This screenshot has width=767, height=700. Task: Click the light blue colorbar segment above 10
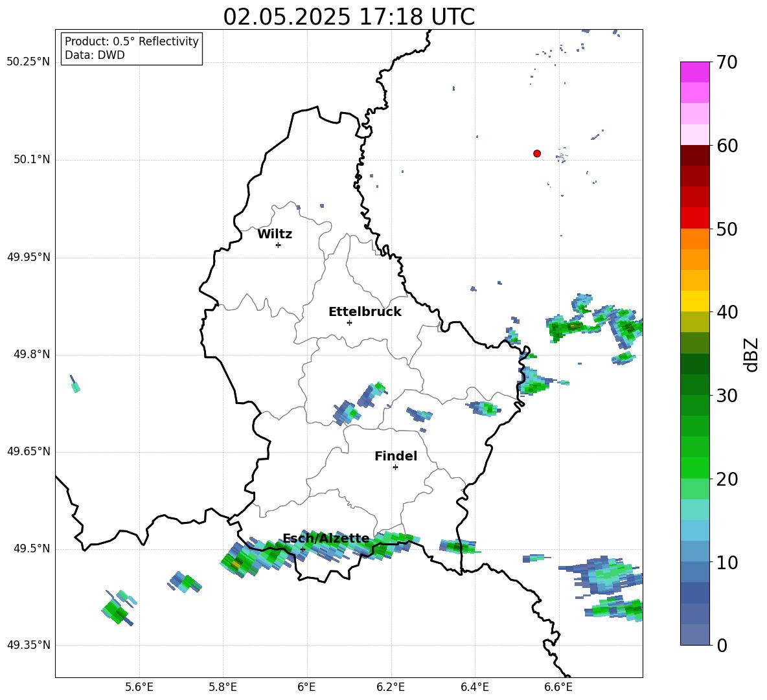point(695,530)
